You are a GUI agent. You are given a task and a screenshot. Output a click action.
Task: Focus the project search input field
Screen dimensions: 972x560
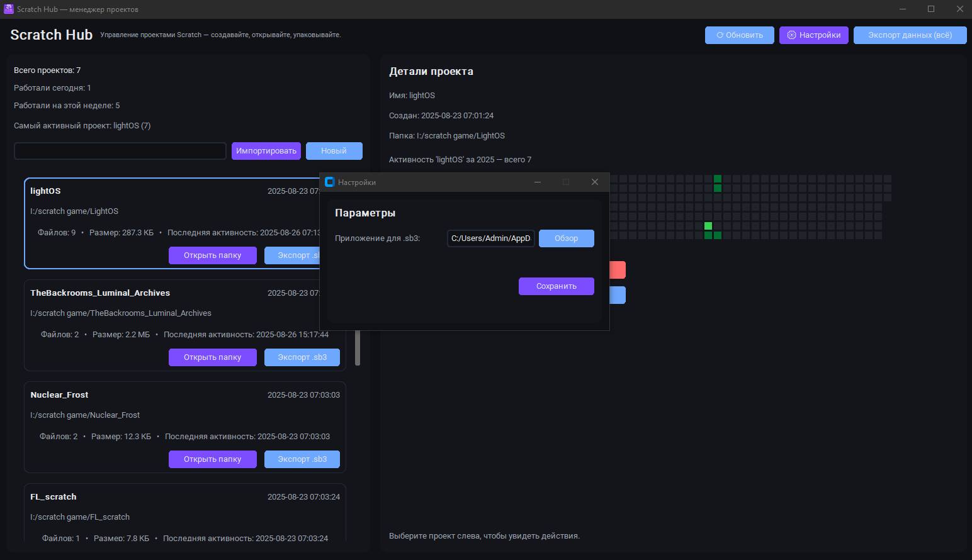coord(120,151)
